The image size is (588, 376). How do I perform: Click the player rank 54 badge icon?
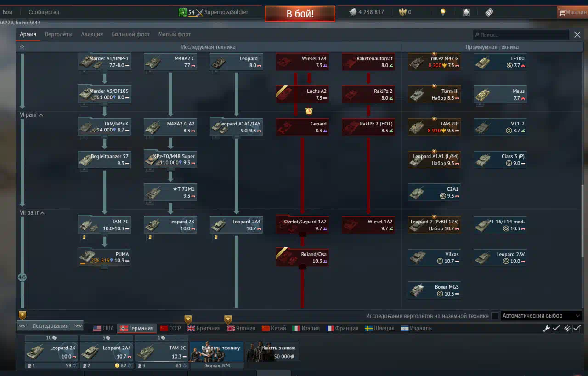pyautogui.click(x=183, y=12)
